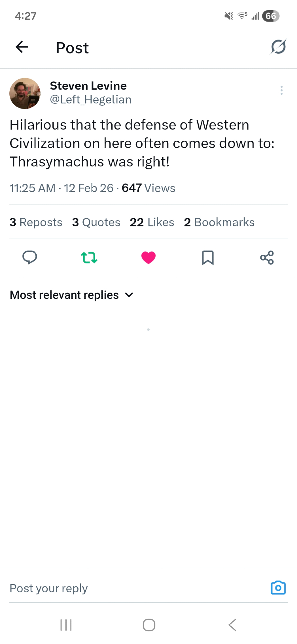Tap the Steven Levine display name
Viewport: 297px width, 644px height.
click(88, 86)
